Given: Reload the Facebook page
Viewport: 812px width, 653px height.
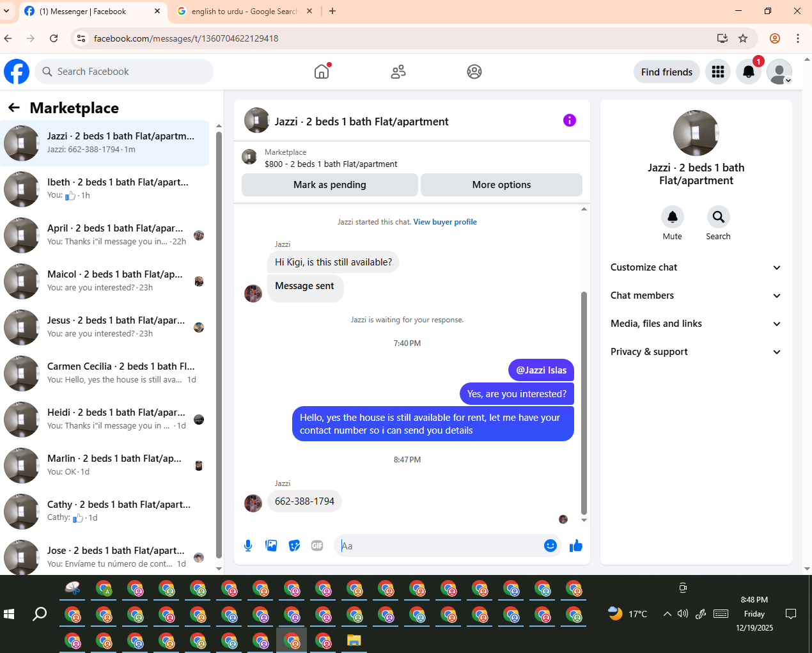Looking at the screenshot, I should tap(54, 38).
